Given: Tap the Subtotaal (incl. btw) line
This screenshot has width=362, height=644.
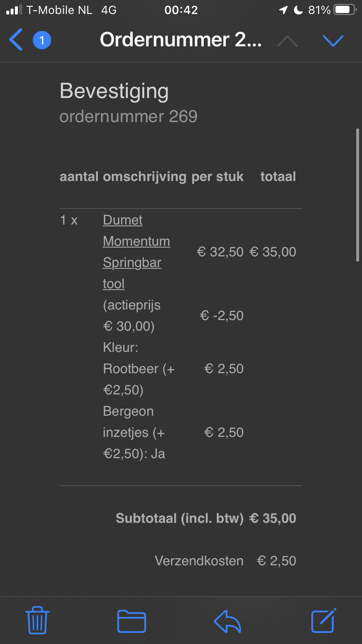Looking at the screenshot, I should tap(206, 518).
